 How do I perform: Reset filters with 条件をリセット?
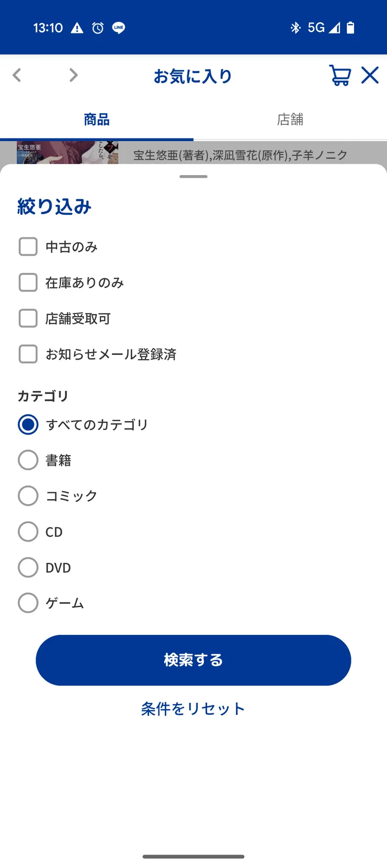193,709
